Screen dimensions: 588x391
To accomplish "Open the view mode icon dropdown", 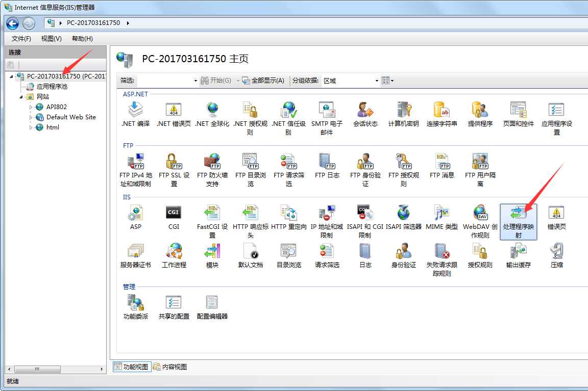I will click(x=388, y=81).
